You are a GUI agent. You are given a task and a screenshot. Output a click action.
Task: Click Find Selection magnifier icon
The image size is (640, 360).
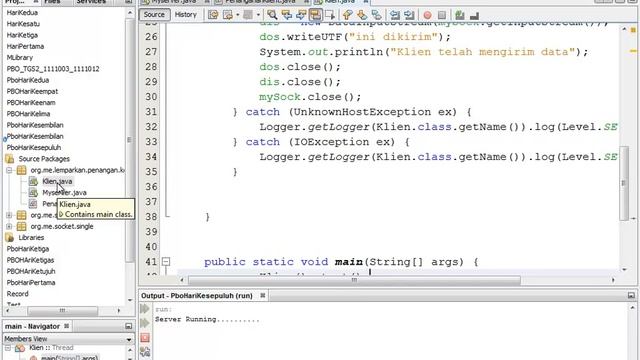272,15
